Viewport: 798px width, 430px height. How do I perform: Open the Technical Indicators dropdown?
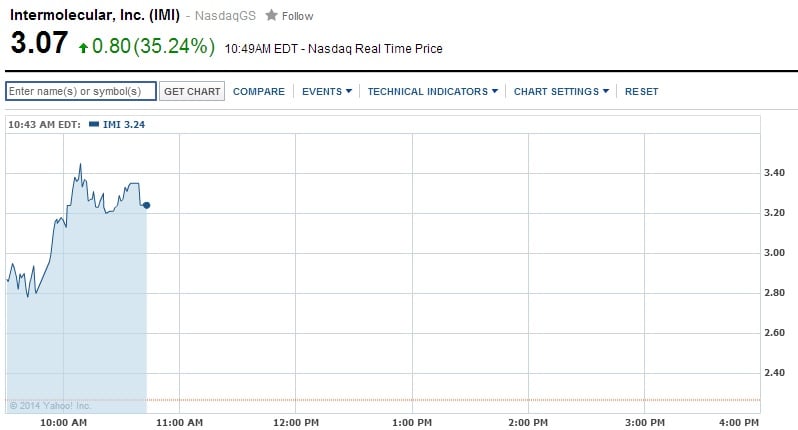point(432,92)
